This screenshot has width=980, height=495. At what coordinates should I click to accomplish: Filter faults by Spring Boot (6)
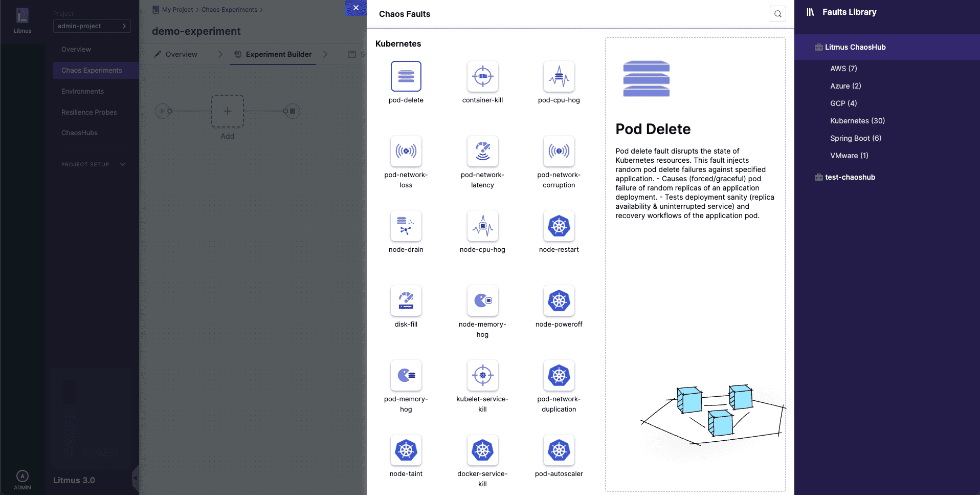click(x=856, y=138)
